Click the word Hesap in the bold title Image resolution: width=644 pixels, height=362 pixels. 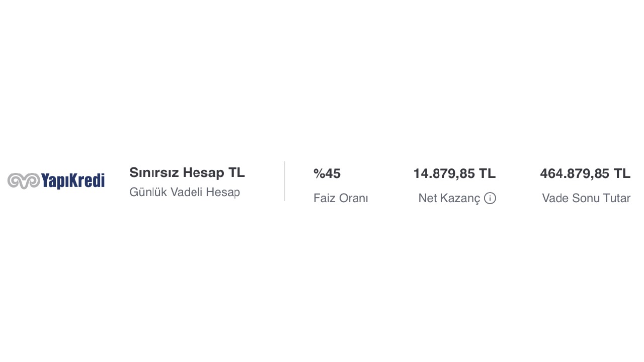click(x=203, y=172)
